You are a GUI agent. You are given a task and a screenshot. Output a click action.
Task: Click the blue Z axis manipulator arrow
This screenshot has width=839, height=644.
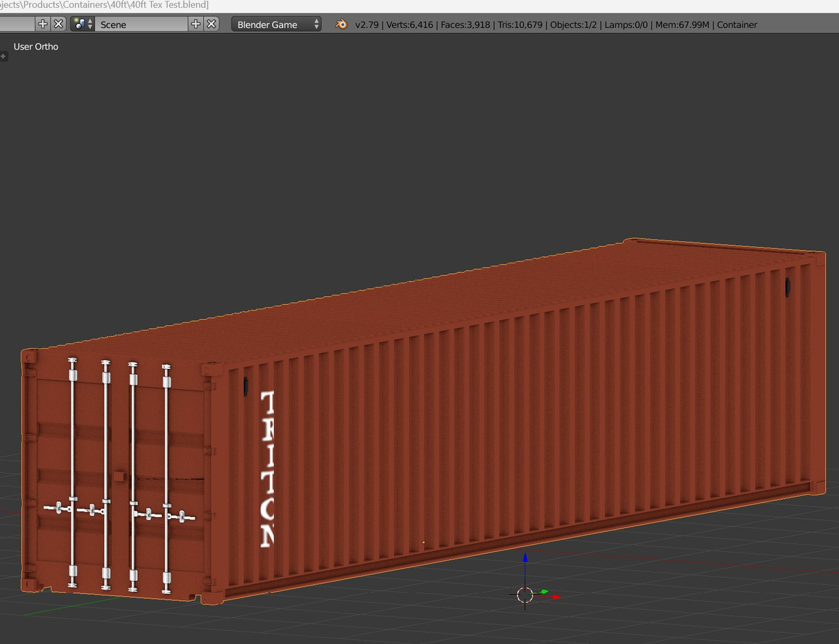[525, 558]
